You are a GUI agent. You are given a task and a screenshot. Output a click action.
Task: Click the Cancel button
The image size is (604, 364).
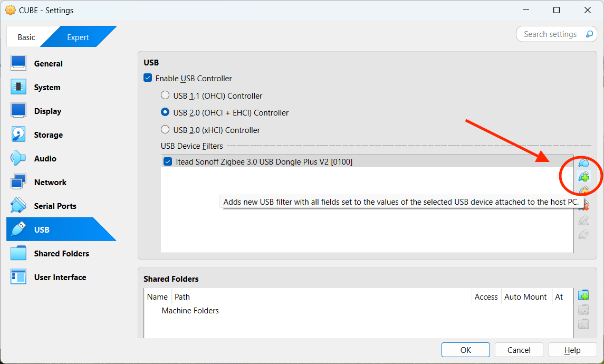pyautogui.click(x=519, y=350)
